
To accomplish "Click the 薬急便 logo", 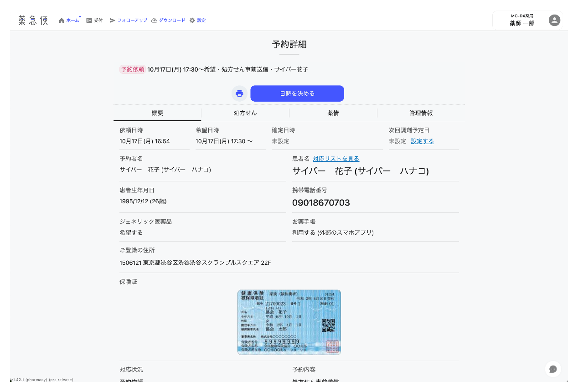I will 33,21.
